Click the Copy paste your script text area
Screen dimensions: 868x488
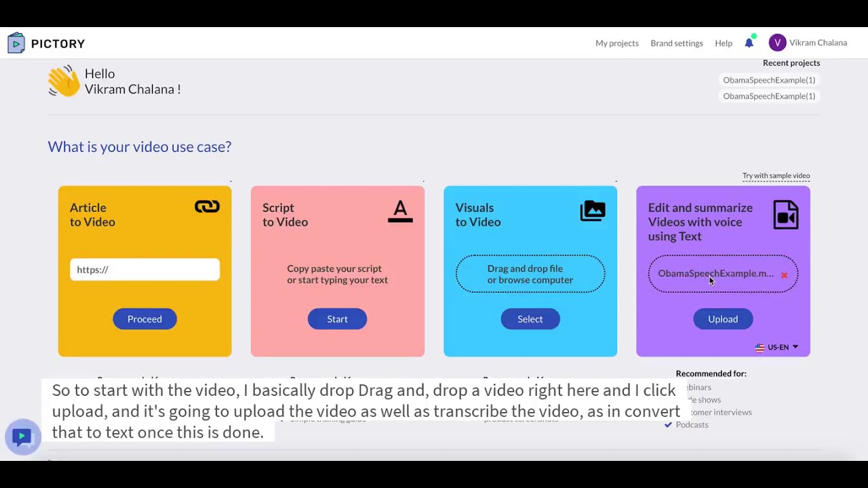337,274
